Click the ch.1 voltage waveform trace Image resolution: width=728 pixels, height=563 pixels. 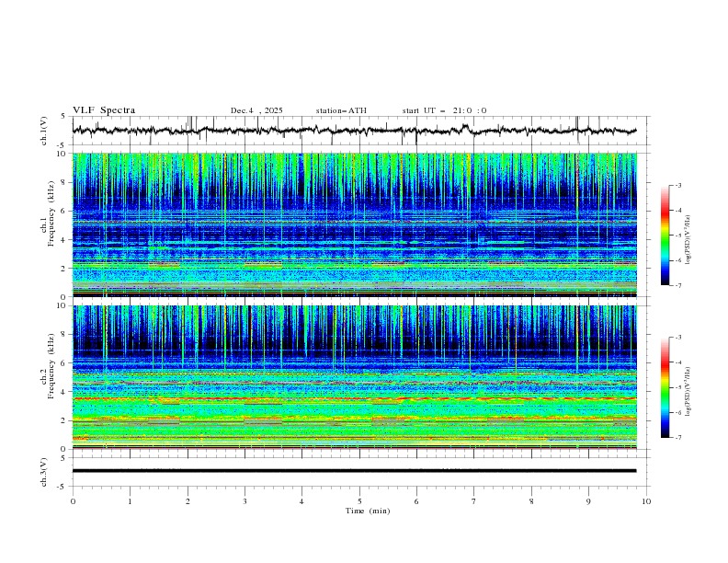coord(355,131)
